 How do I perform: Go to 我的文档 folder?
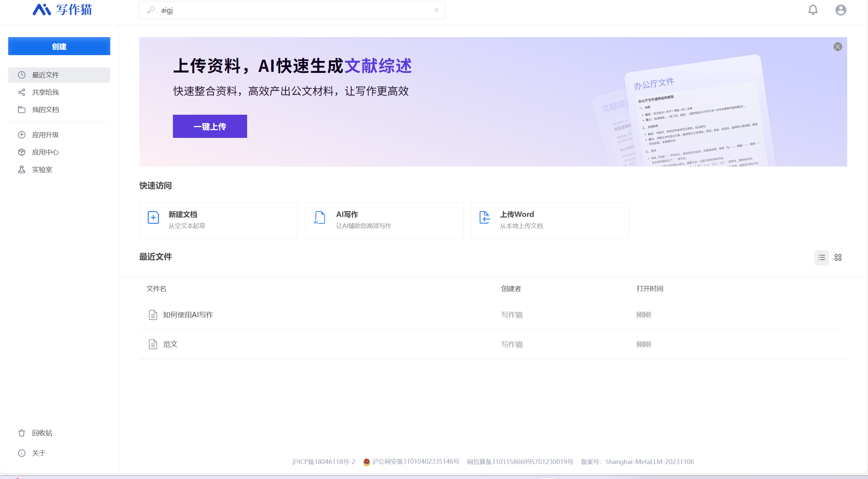(46, 110)
